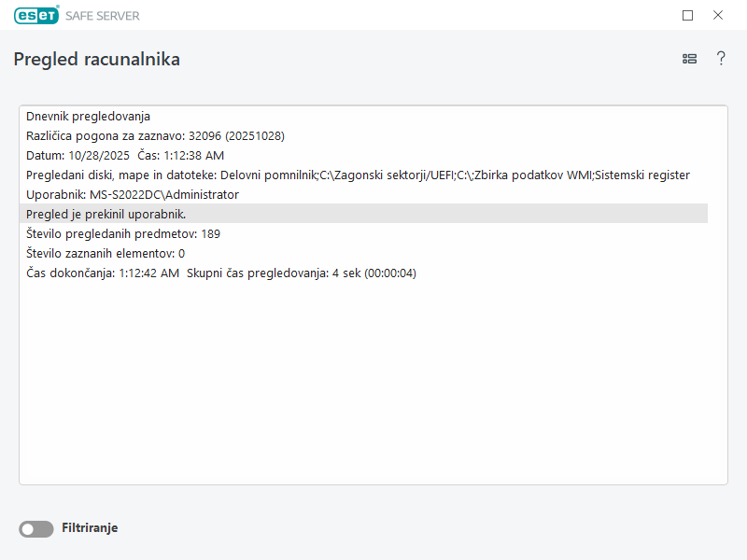The width and height of the screenshot is (747, 560).
Task: Click the question mark for scan help
Action: [x=721, y=58]
